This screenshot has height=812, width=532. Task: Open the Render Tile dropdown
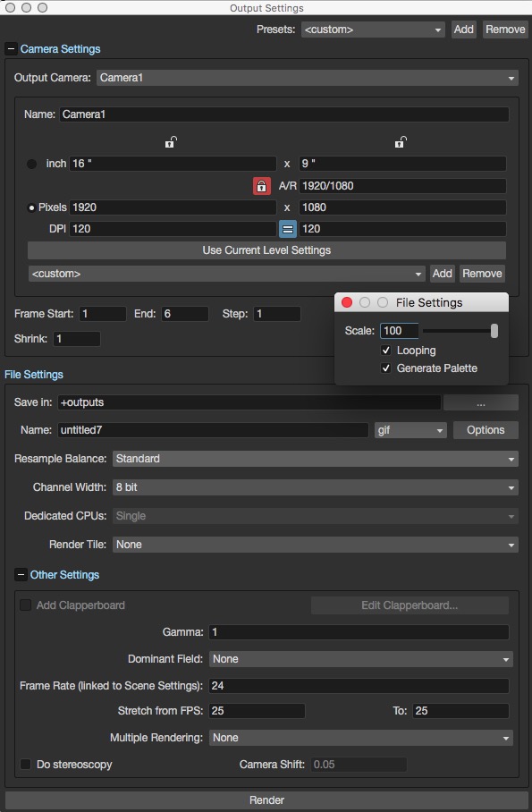[316, 545]
